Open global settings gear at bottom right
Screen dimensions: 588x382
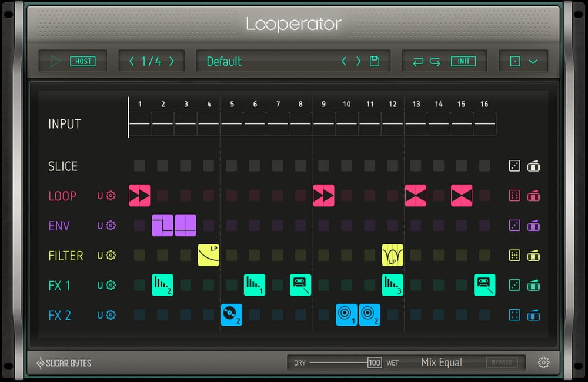(543, 362)
